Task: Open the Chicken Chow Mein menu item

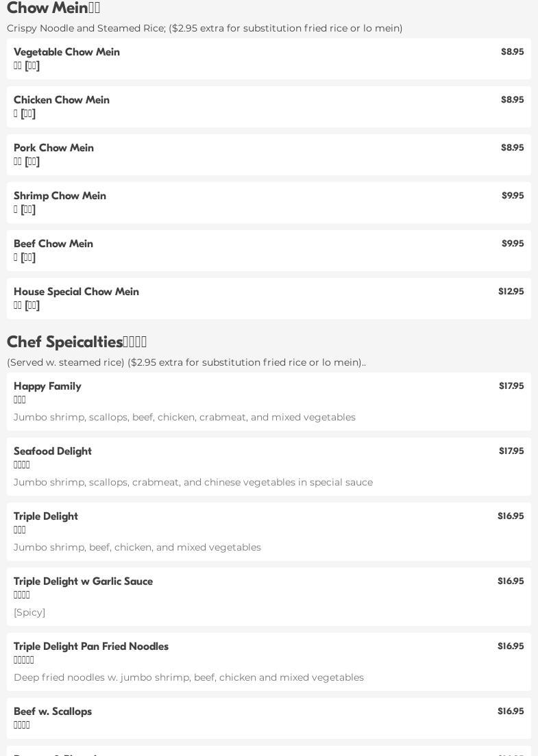Action: pos(62,100)
